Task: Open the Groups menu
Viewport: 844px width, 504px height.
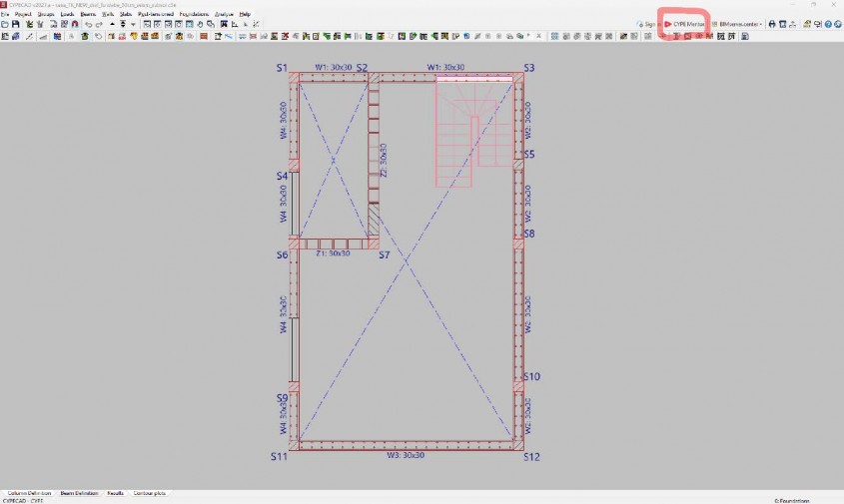Action: pos(46,14)
